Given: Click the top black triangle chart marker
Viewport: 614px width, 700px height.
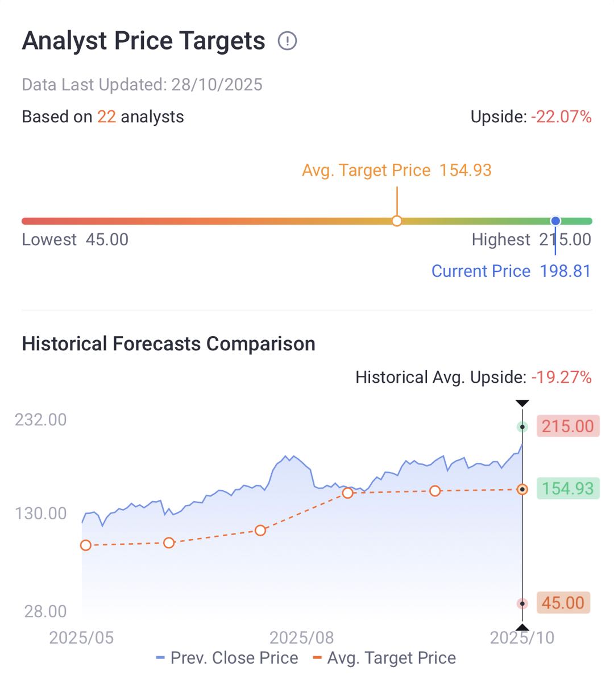Looking at the screenshot, I should (522, 403).
